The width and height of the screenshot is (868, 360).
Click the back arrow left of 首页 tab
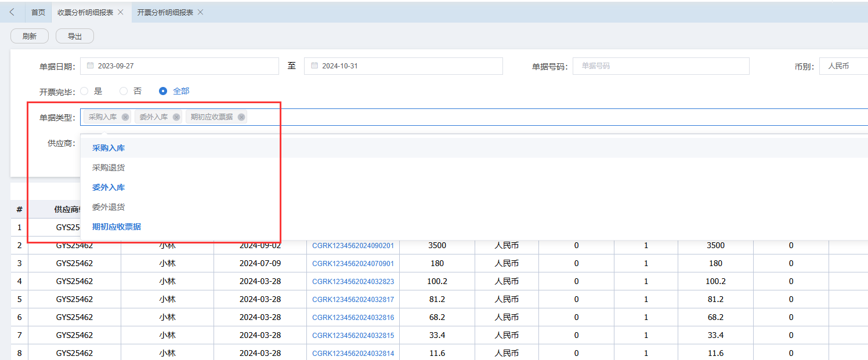point(12,12)
